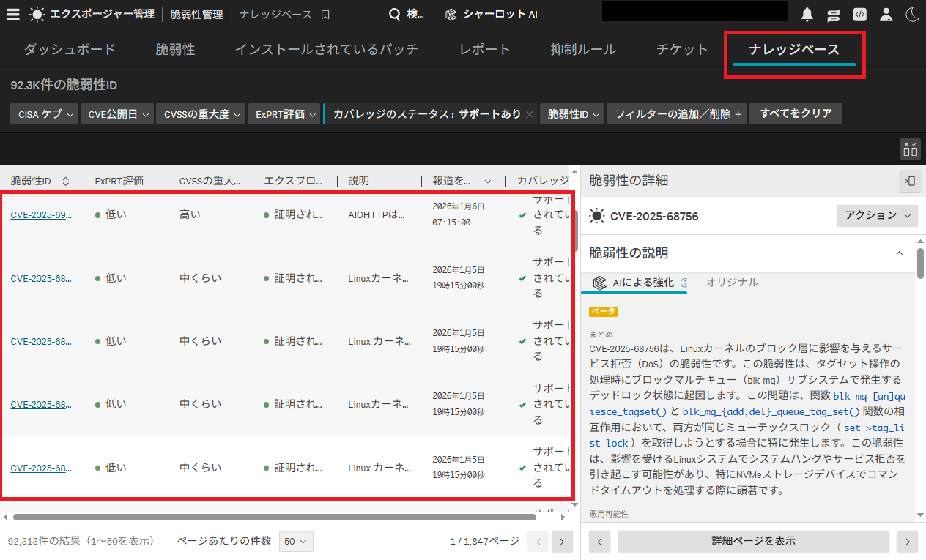Screen dimensions: 926x560
Task: Open the ページあたりの件数 dropdown showing 50
Action: point(296,541)
